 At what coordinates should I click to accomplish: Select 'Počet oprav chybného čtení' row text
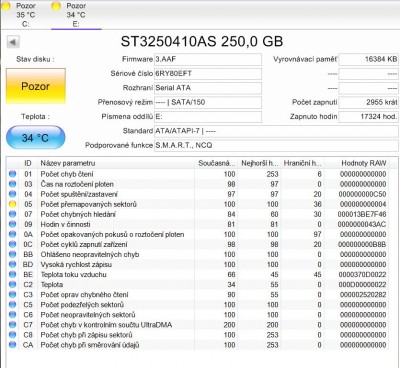[x=84, y=295]
